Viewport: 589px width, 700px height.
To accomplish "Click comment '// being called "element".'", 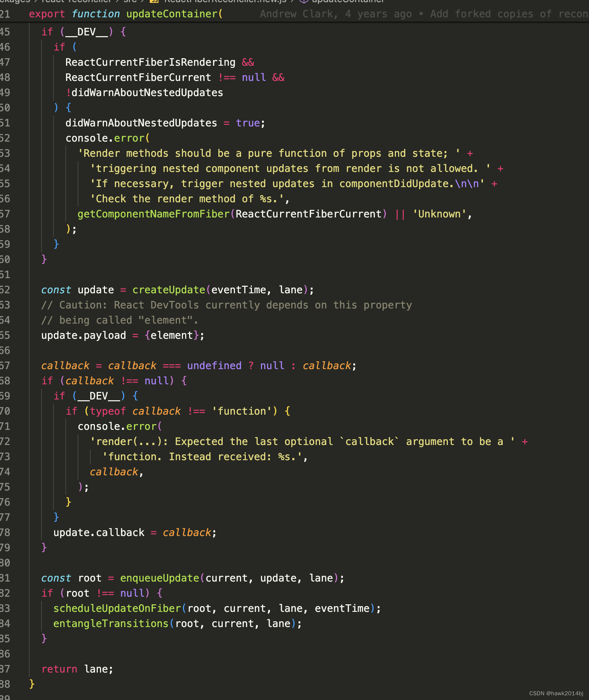I will (x=120, y=320).
